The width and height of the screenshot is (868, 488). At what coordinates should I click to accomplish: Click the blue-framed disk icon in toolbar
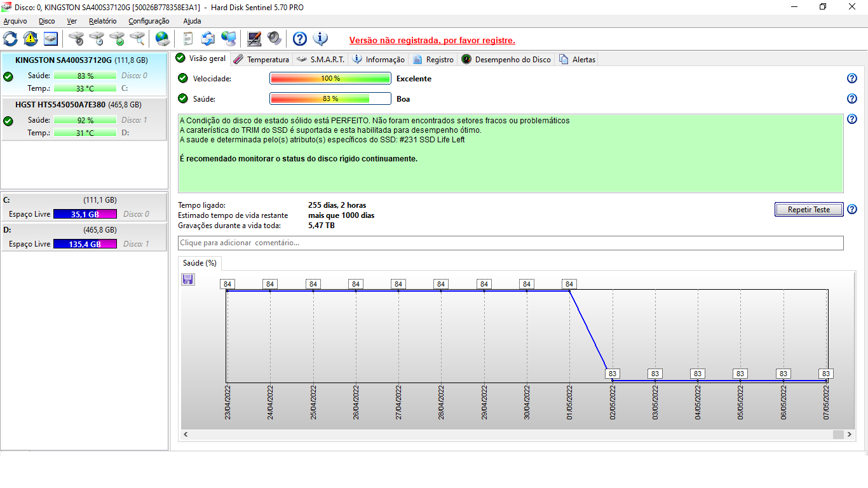pyautogui.click(x=51, y=39)
